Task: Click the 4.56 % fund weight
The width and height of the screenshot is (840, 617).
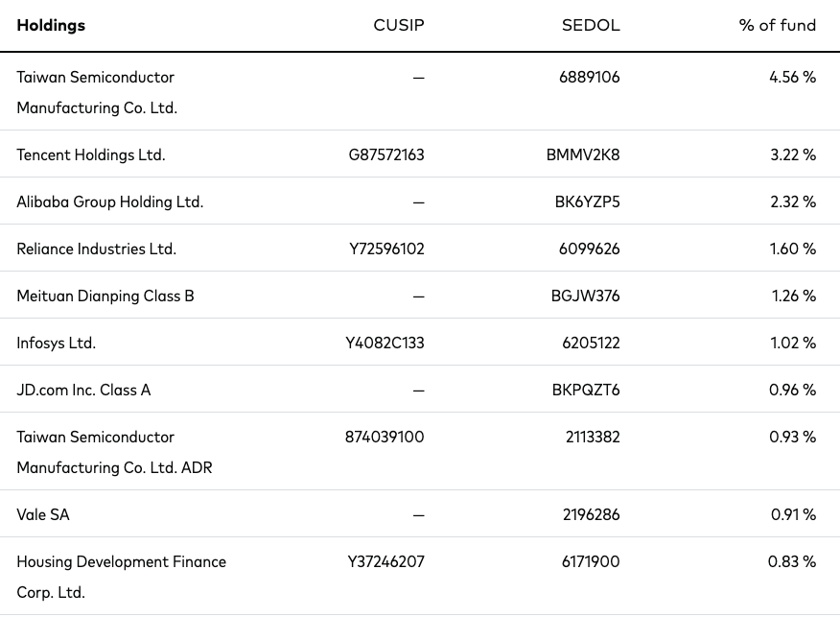Action: 792,77
